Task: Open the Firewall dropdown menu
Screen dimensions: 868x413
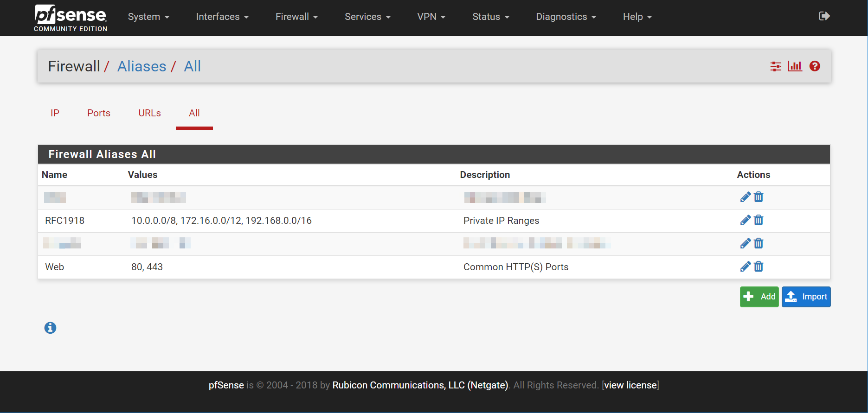Action: 296,17
